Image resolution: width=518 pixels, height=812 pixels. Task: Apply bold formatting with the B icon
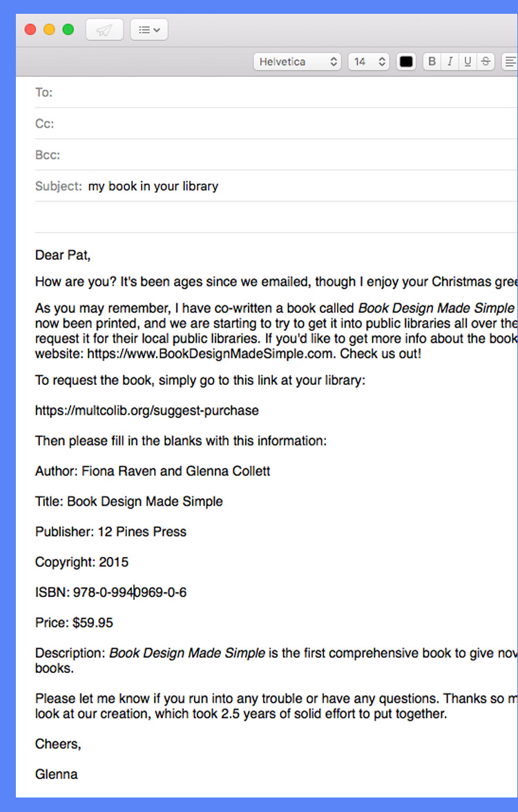tap(431, 61)
